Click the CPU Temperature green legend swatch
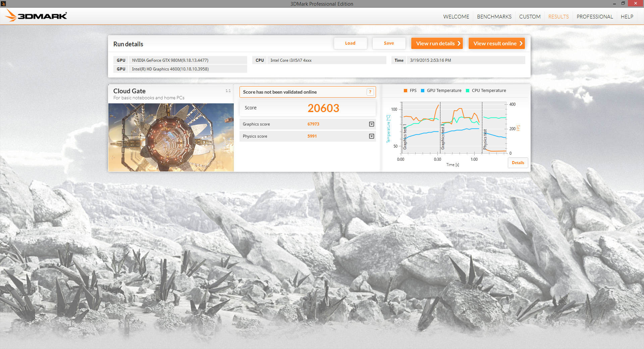The width and height of the screenshot is (644, 349). point(468,91)
